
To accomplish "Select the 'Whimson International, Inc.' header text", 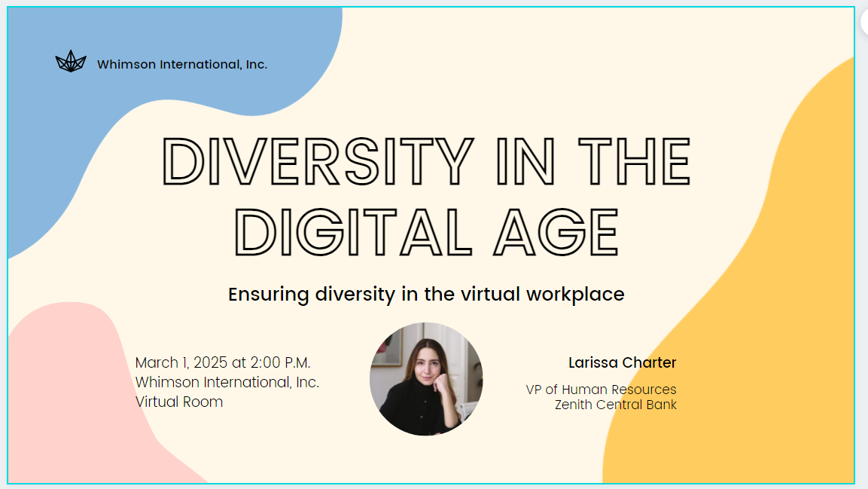I will click(x=182, y=64).
